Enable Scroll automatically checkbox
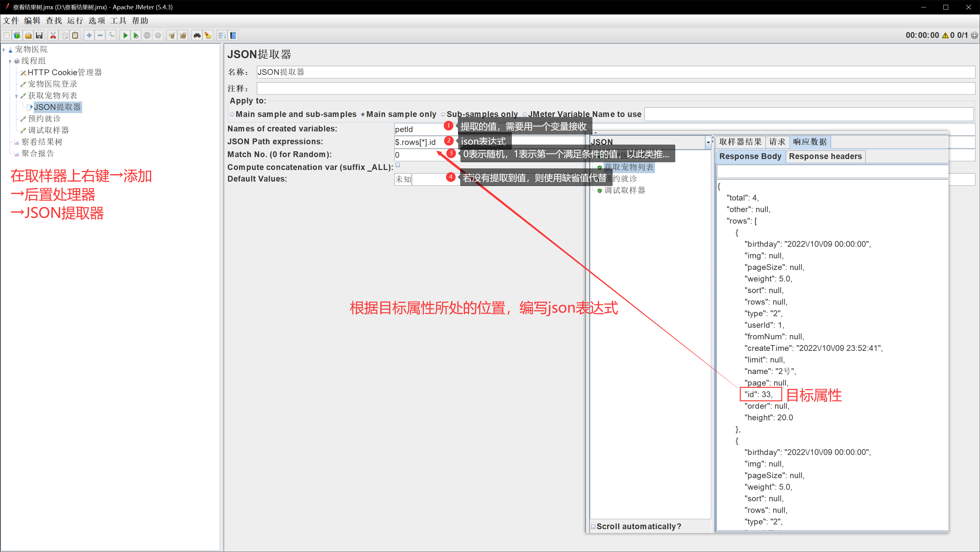 (593, 527)
